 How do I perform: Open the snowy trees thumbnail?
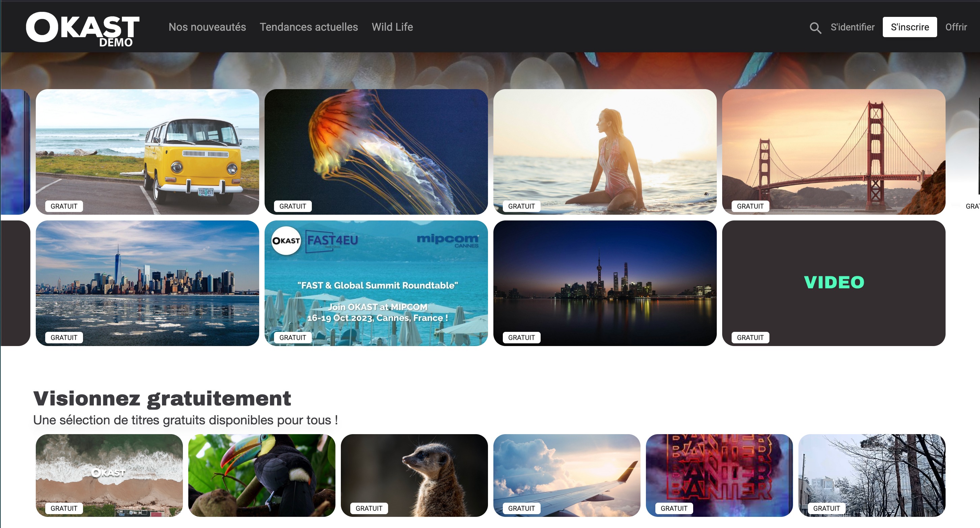pos(872,475)
